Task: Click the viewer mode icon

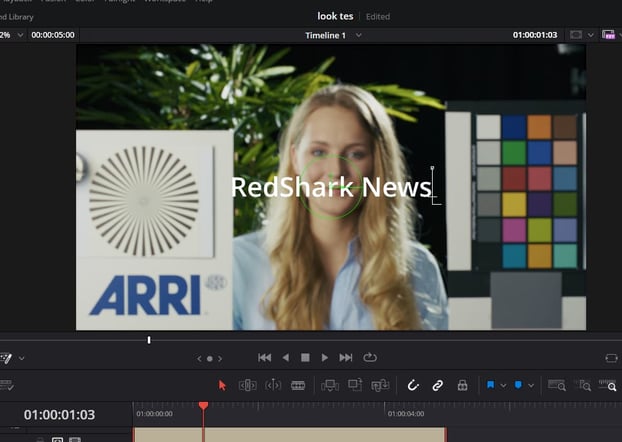Action: pyautogui.click(x=576, y=35)
